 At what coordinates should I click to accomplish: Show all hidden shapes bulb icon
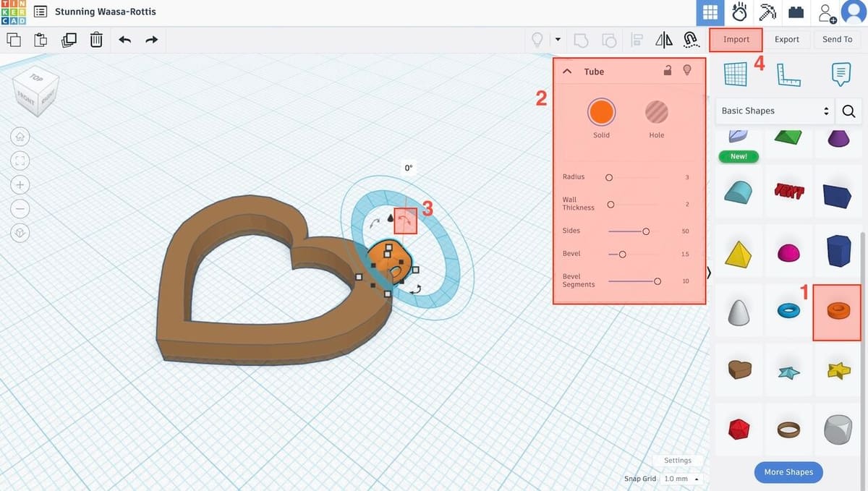click(x=537, y=40)
